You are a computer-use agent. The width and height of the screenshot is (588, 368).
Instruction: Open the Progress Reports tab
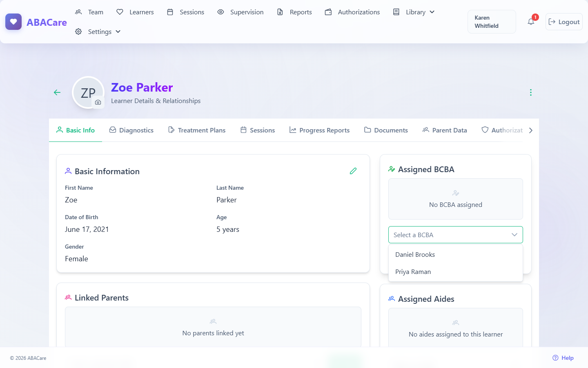click(x=320, y=130)
